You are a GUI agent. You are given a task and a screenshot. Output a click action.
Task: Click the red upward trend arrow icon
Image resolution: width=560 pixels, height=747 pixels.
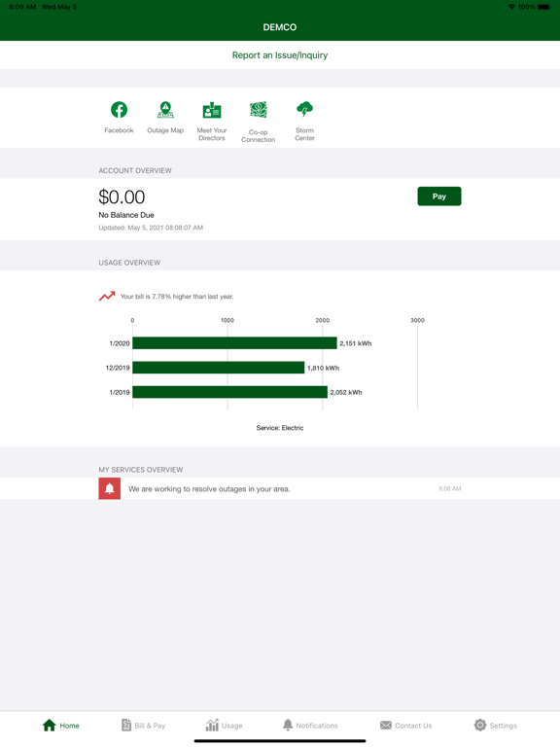click(107, 296)
